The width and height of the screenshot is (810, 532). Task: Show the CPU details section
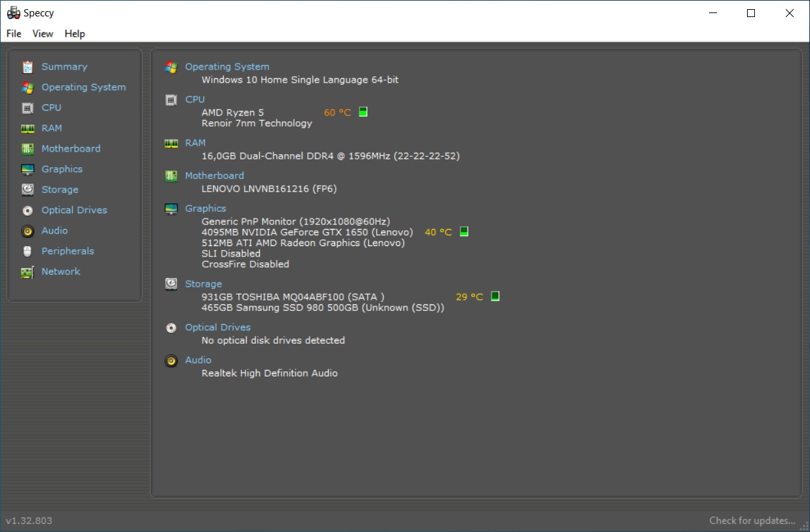point(51,108)
